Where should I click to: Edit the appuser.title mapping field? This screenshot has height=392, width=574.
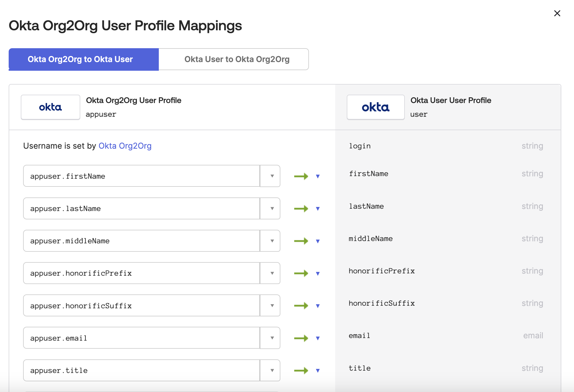tap(141, 370)
